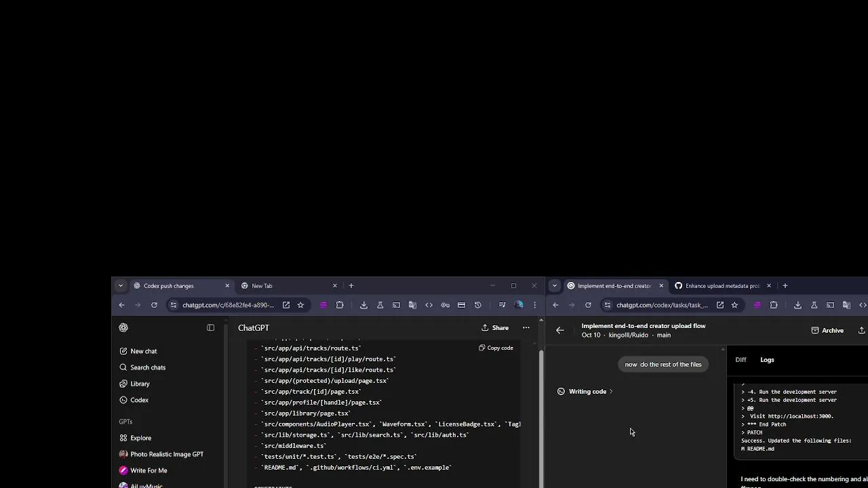Copy code from the code block
868x488 pixels.
[496, 348]
